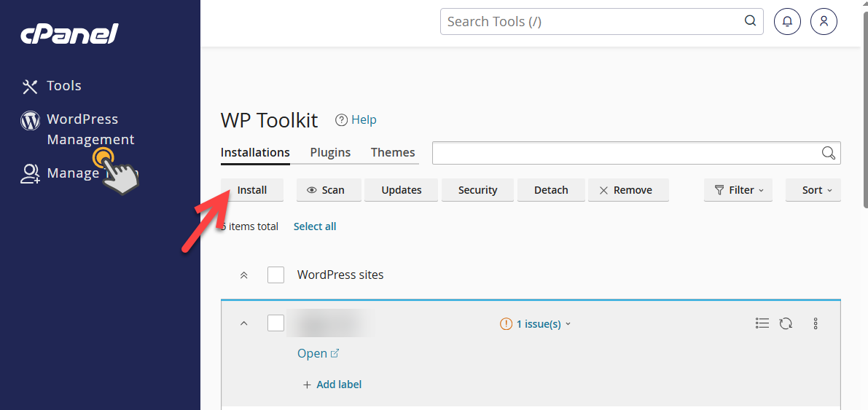The width and height of the screenshot is (868, 410).
Task: Open the user account icon
Action: (x=824, y=22)
